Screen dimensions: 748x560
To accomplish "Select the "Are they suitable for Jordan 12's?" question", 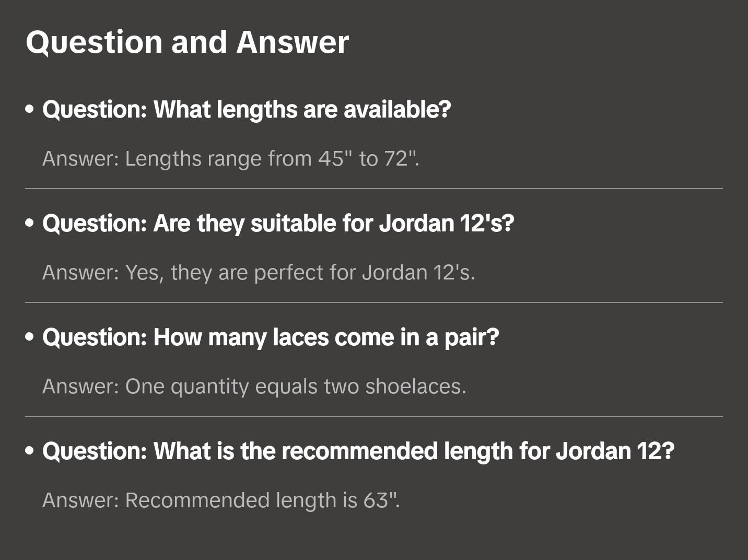I will click(278, 224).
